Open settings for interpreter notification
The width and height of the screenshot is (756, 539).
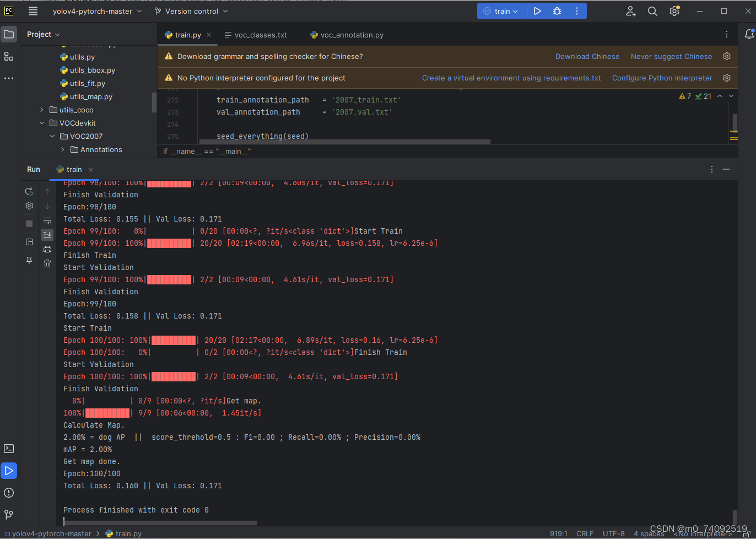pyautogui.click(x=727, y=78)
